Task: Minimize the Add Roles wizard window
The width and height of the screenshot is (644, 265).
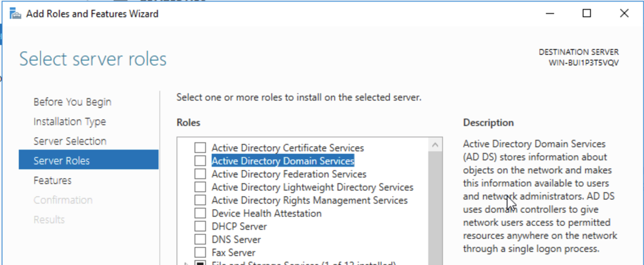Action: pyautogui.click(x=550, y=13)
